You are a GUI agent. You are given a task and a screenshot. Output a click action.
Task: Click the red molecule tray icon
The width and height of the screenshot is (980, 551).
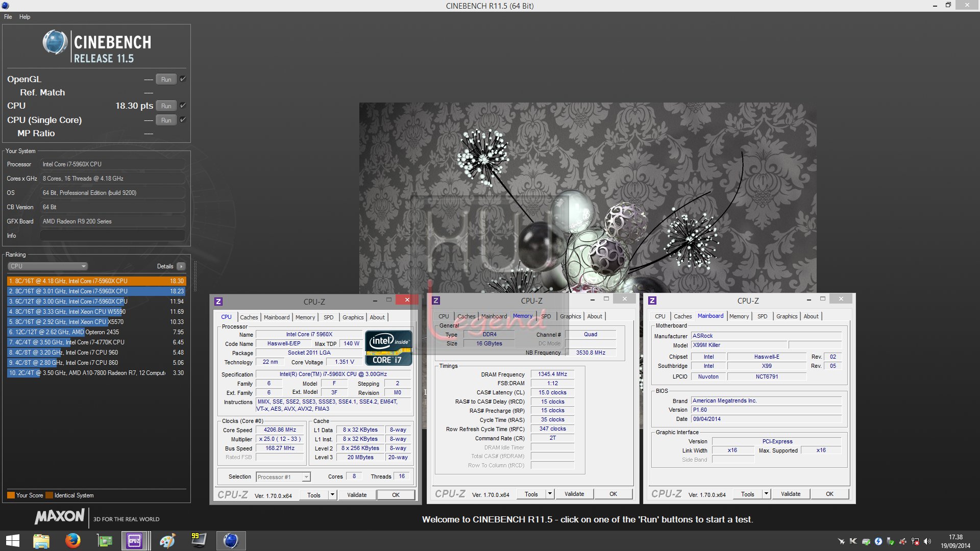(903, 541)
